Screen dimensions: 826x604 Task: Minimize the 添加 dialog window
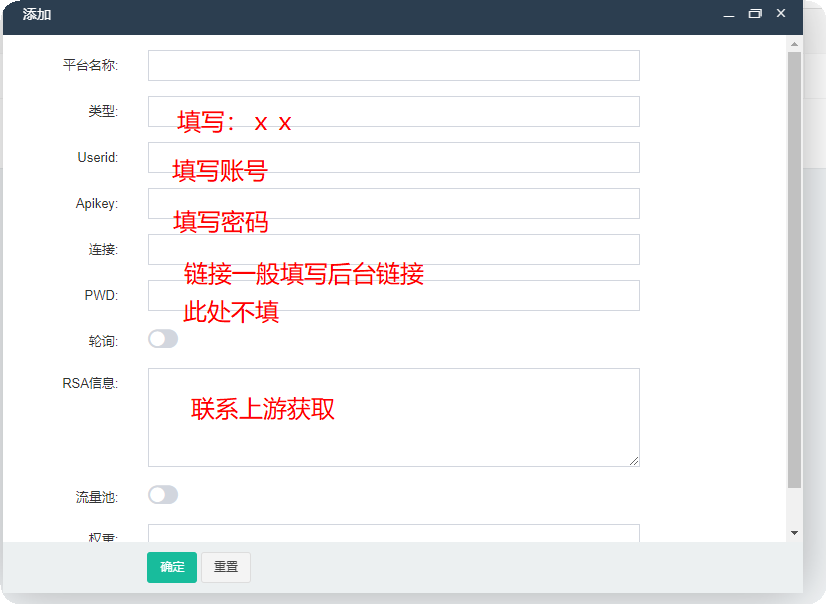[x=729, y=14]
